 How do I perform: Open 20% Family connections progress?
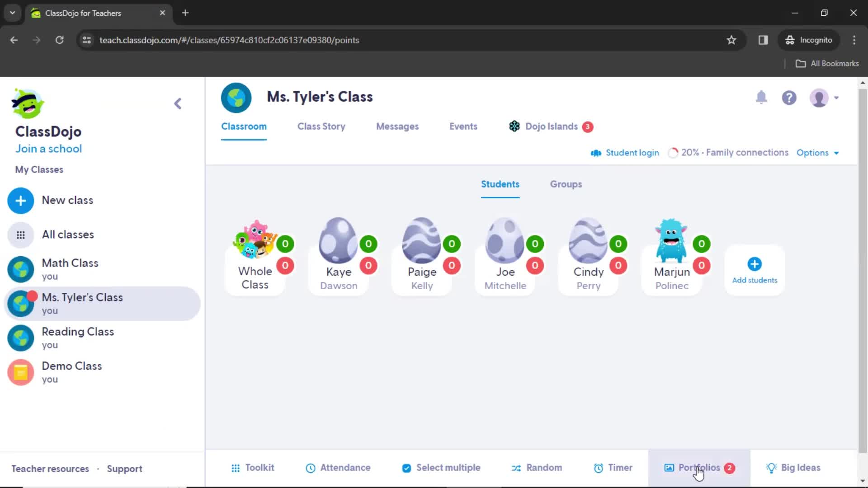pos(728,153)
